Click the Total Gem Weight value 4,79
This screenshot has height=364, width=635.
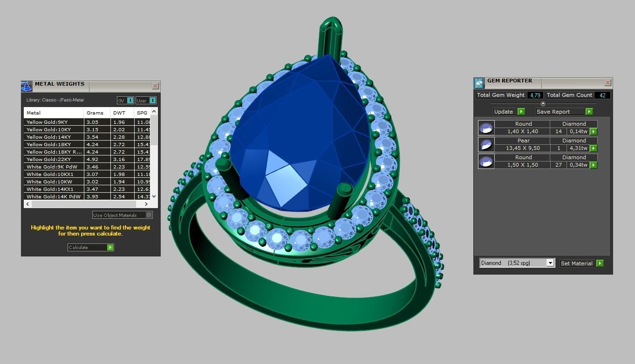(535, 95)
